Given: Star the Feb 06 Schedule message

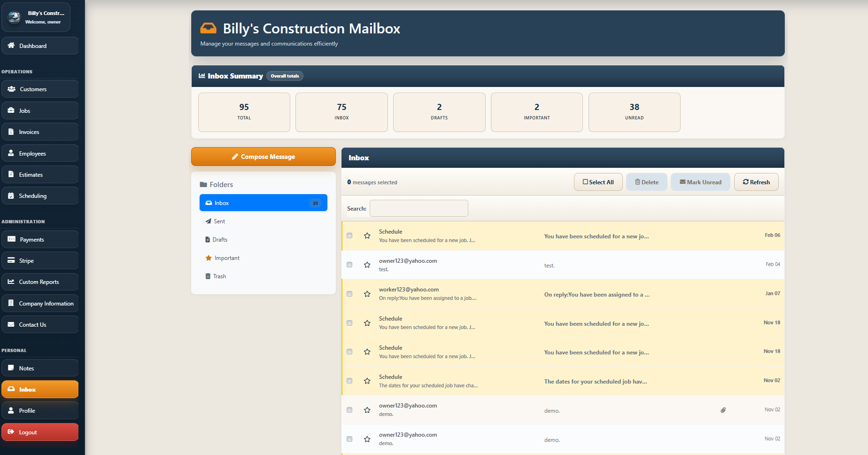Looking at the screenshot, I should (x=367, y=236).
